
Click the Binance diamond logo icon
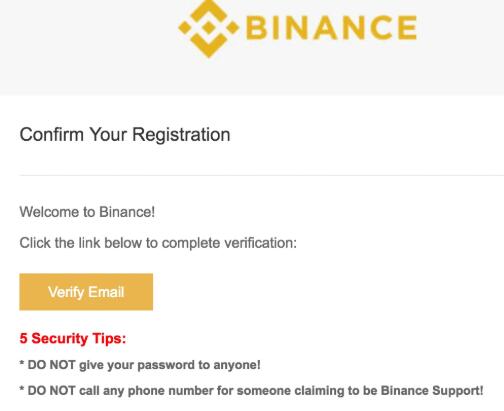point(209,28)
